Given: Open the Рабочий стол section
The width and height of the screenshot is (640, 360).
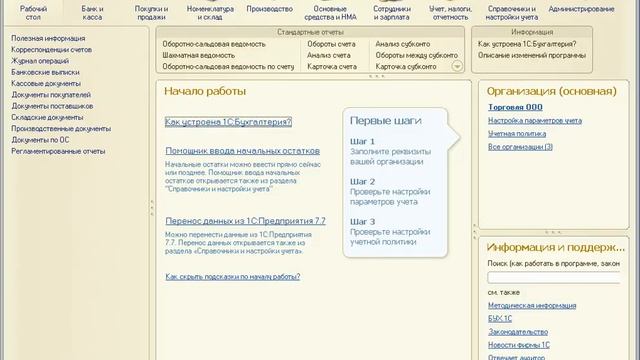Looking at the screenshot, I should [33, 13].
